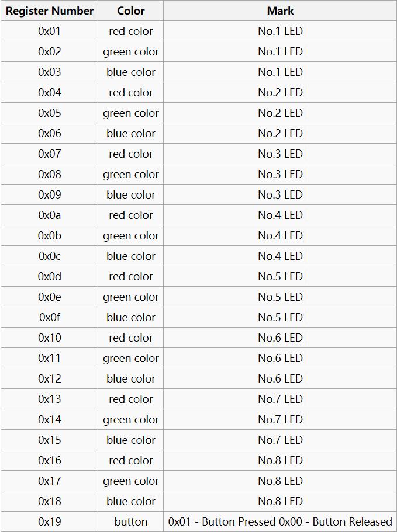The height and width of the screenshot is (532, 397).
Task: Select the 0x05 register number cell
Action: click(x=50, y=113)
